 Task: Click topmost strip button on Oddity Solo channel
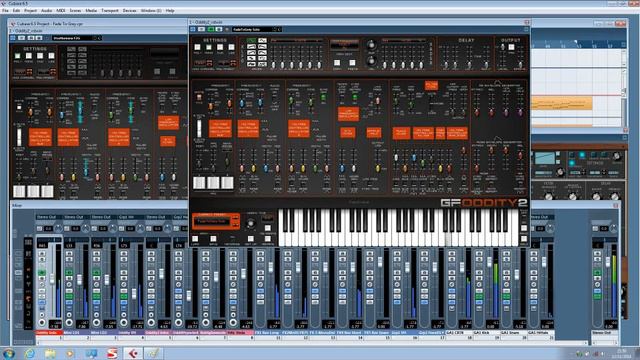tap(42, 254)
